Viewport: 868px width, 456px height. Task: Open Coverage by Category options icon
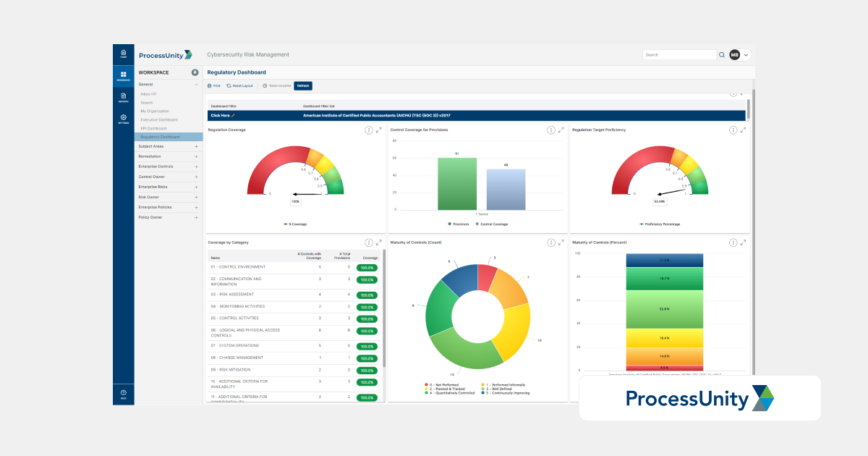(x=369, y=242)
